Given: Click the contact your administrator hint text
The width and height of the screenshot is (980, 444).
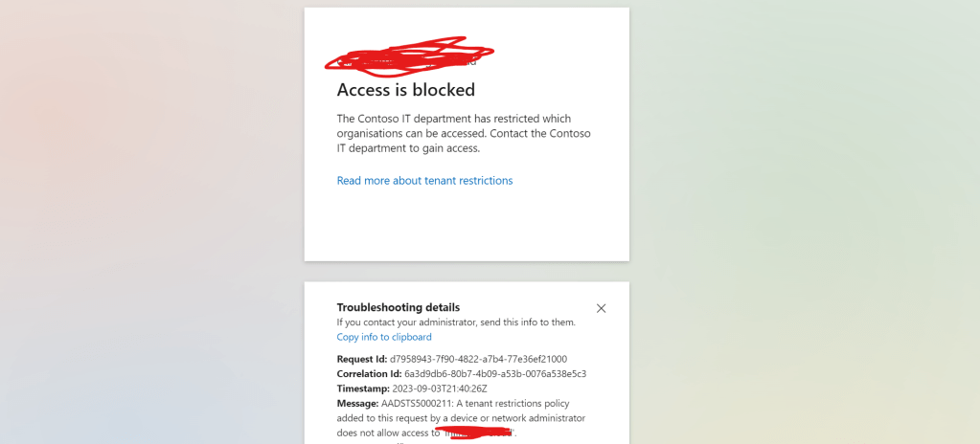Looking at the screenshot, I should click(456, 322).
